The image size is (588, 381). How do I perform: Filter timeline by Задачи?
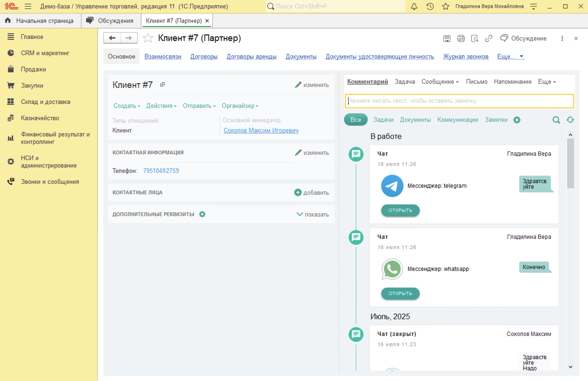click(x=383, y=119)
